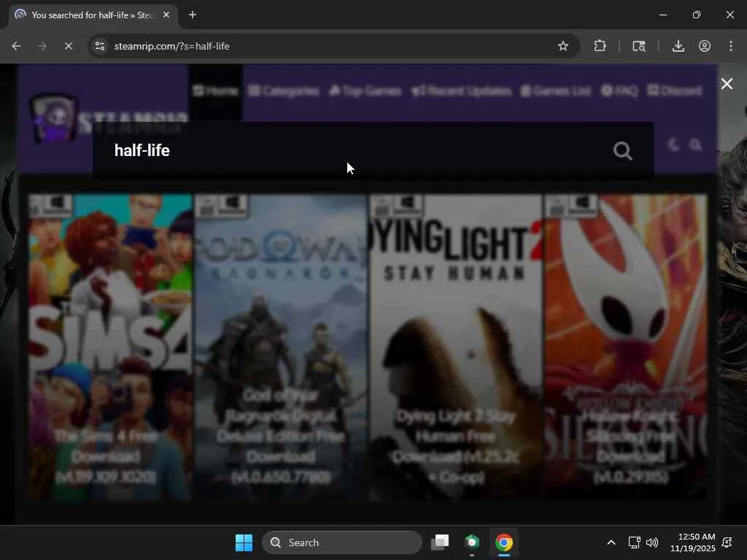This screenshot has height=560, width=747.
Task: Open the Home menu item
Action: (x=215, y=90)
